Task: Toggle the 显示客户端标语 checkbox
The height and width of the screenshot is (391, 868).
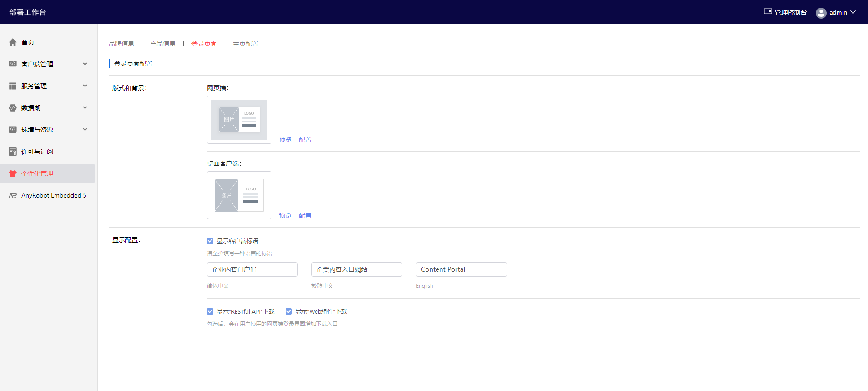Action: point(210,241)
